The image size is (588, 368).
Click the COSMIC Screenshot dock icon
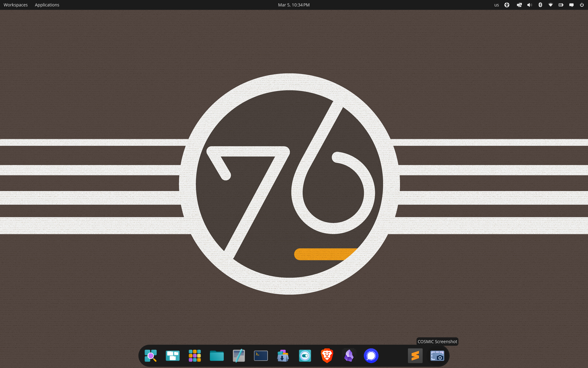pyautogui.click(x=437, y=356)
